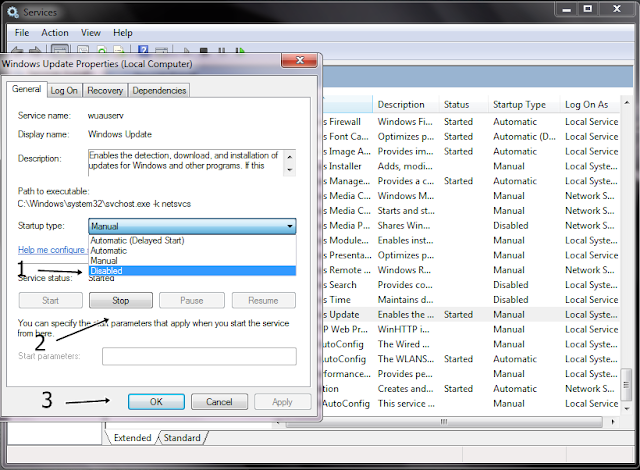The width and height of the screenshot is (640, 470).
Task: Switch to the General tab
Action: [x=27, y=89]
